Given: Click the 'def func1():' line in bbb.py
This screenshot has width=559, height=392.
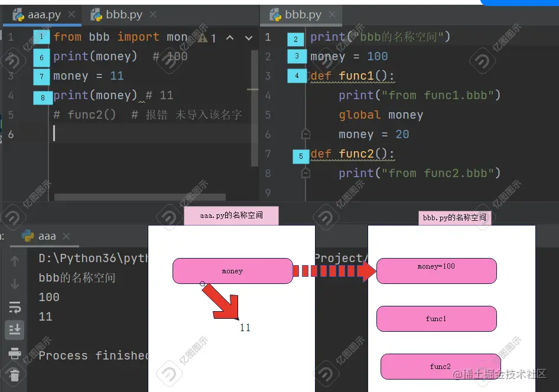Looking at the screenshot, I should tap(352, 76).
